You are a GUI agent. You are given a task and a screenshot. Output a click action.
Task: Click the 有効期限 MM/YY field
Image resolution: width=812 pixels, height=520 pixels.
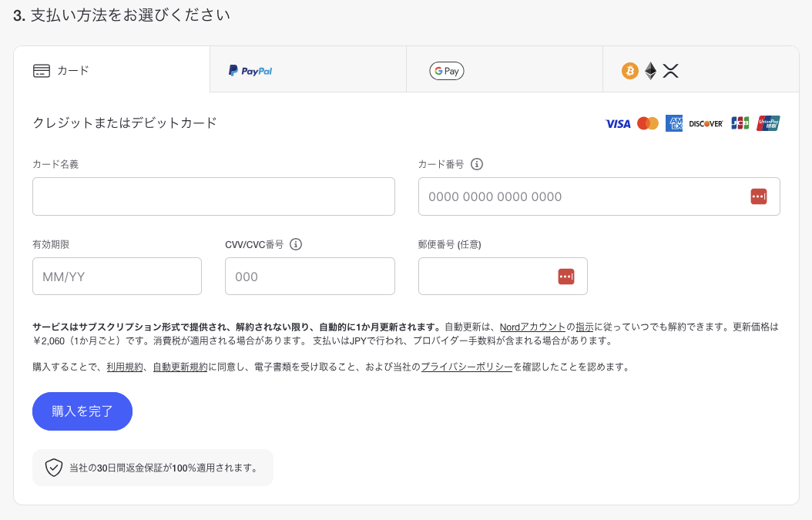(x=117, y=277)
